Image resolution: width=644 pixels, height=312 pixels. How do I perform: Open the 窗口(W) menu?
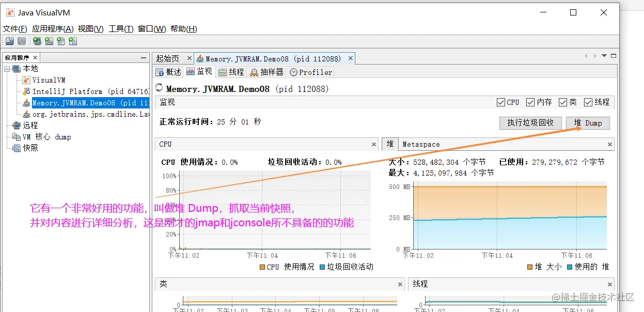[152, 29]
